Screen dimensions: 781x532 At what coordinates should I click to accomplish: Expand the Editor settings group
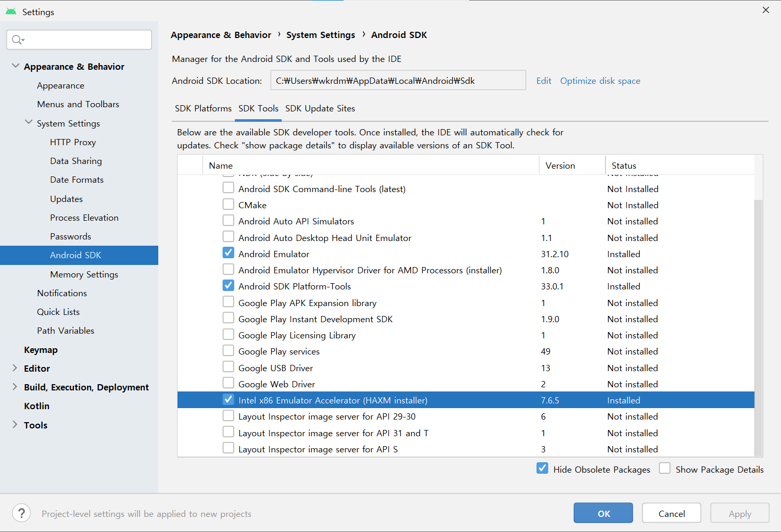[x=15, y=368]
